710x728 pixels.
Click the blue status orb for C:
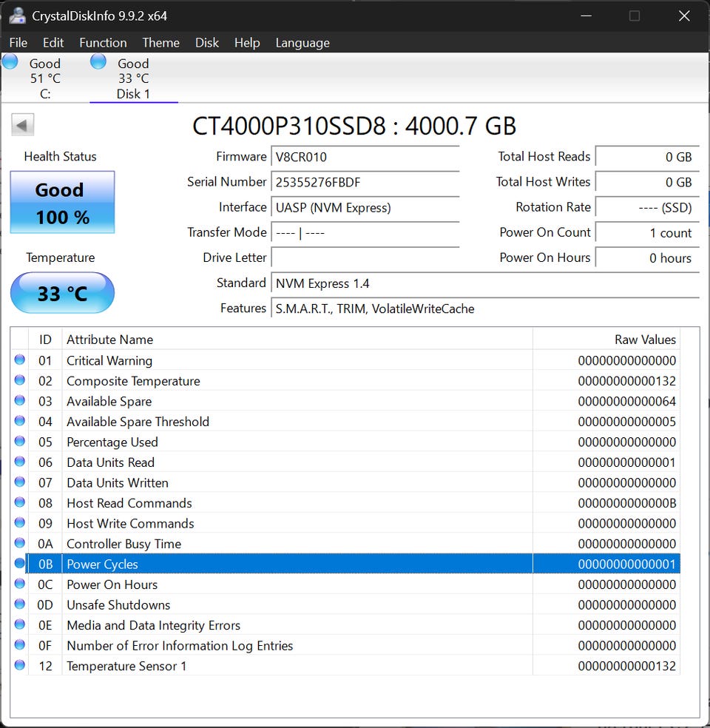[x=10, y=61]
